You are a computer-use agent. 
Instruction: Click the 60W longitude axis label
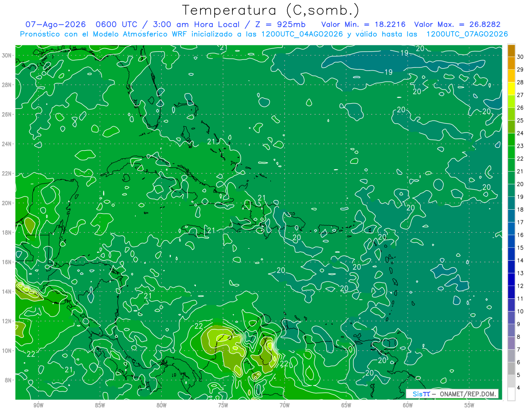407,405
